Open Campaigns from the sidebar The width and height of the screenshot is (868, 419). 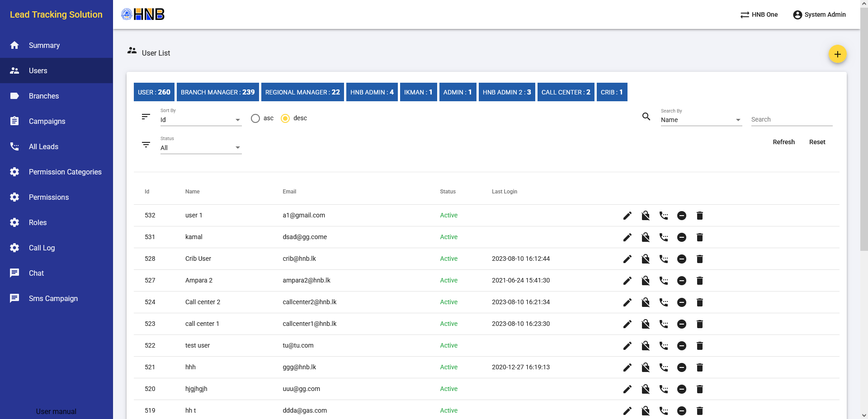coord(47,121)
